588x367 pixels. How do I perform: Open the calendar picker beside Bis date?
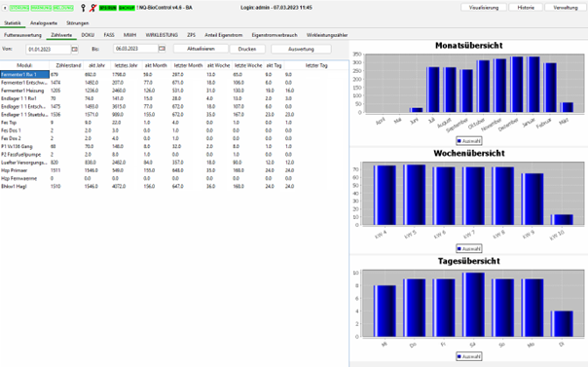[162, 49]
